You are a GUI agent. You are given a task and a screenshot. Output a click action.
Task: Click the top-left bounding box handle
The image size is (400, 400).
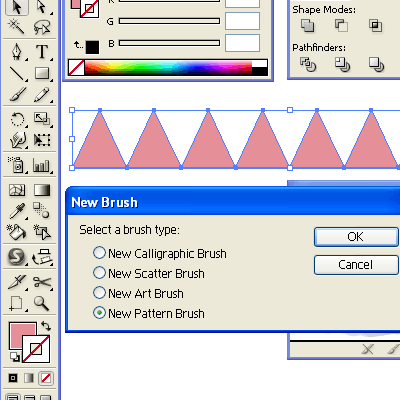click(72, 110)
